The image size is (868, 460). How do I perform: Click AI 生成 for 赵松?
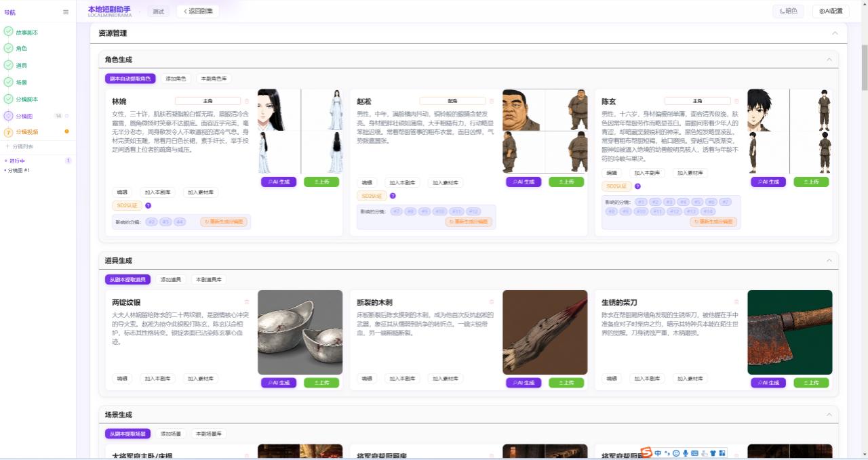(524, 182)
